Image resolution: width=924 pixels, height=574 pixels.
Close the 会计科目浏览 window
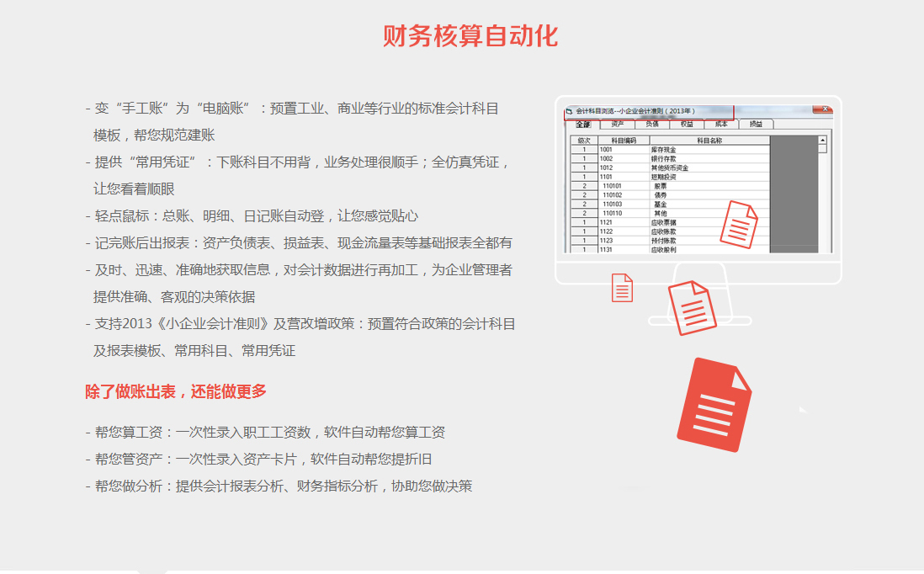click(826, 110)
